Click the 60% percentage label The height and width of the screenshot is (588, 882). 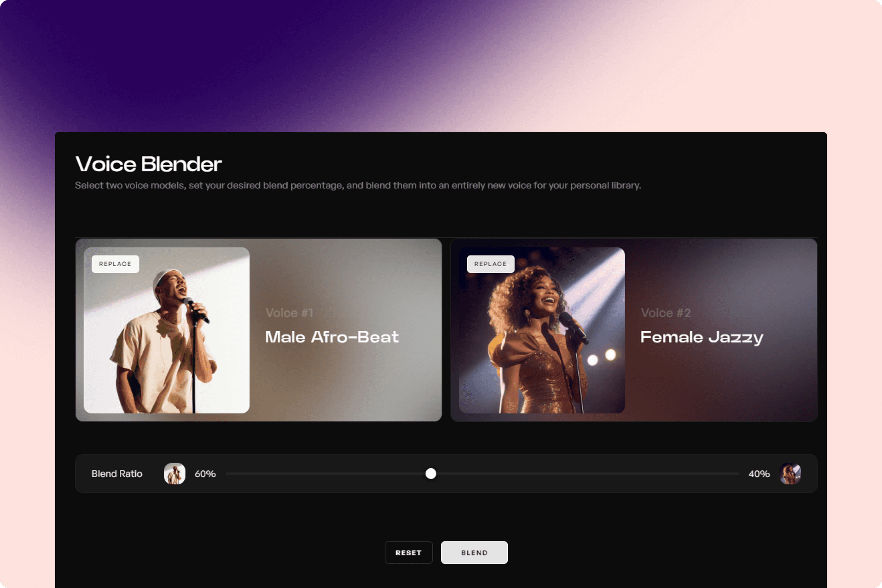[204, 474]
